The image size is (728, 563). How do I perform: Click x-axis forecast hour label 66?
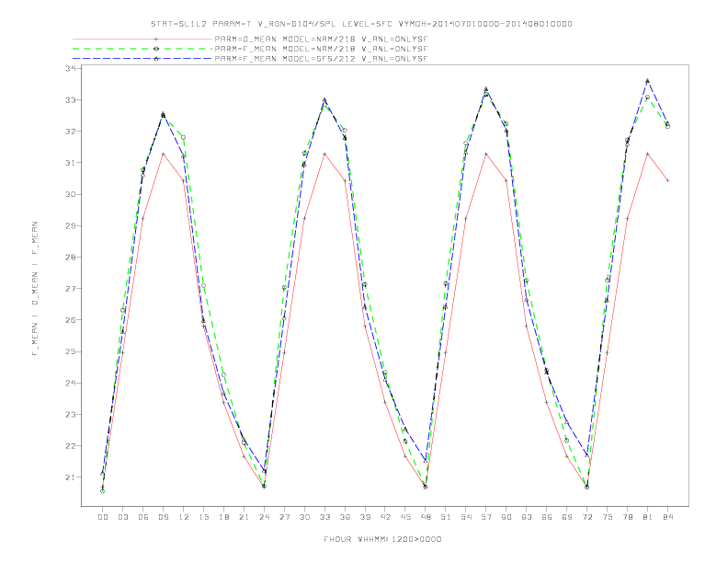pyautogui.click(x=547, y=517)
